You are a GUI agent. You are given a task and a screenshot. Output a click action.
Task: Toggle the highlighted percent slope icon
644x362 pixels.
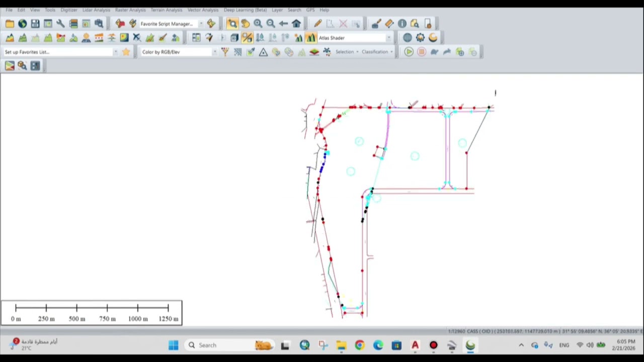(x=247, y=38)
